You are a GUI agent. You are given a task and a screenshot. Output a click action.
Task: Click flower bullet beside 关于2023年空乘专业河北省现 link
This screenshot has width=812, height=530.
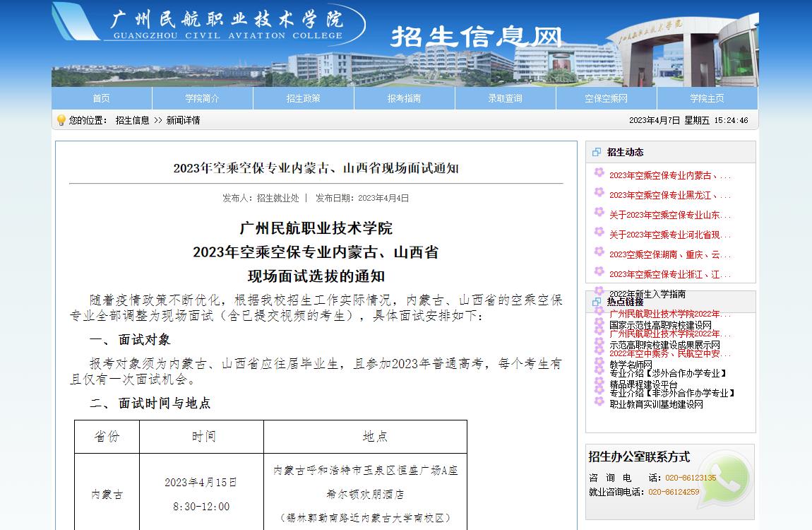[599, 232]
